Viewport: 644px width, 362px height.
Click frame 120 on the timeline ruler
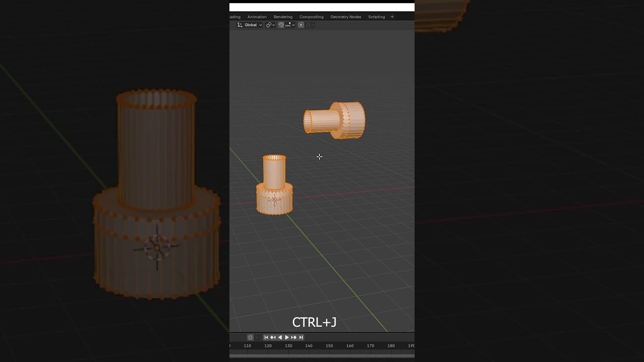coord(268,346)
